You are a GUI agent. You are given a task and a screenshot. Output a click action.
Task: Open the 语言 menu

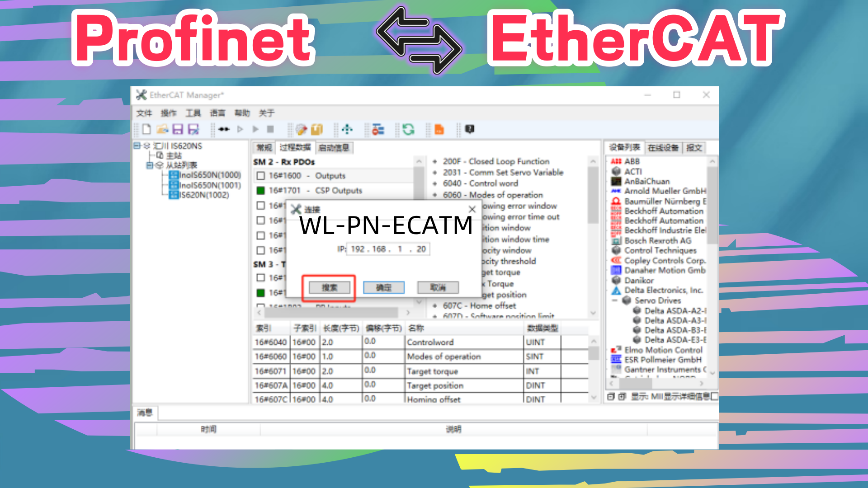(217, 113)
